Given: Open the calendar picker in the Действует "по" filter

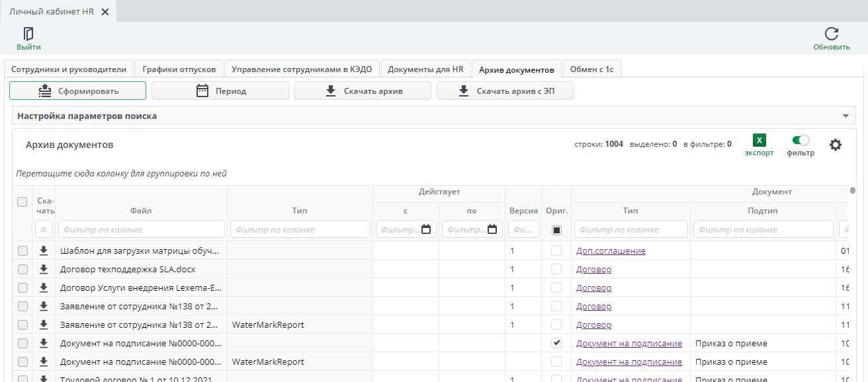Looking at the screenshot, I should pos(492,229).
